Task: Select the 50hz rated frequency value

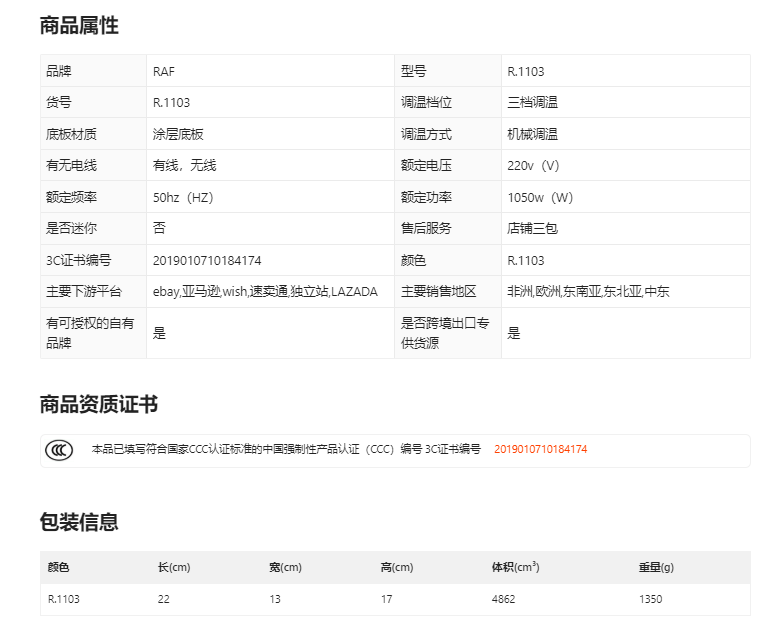Action: (x=182, y=197)
